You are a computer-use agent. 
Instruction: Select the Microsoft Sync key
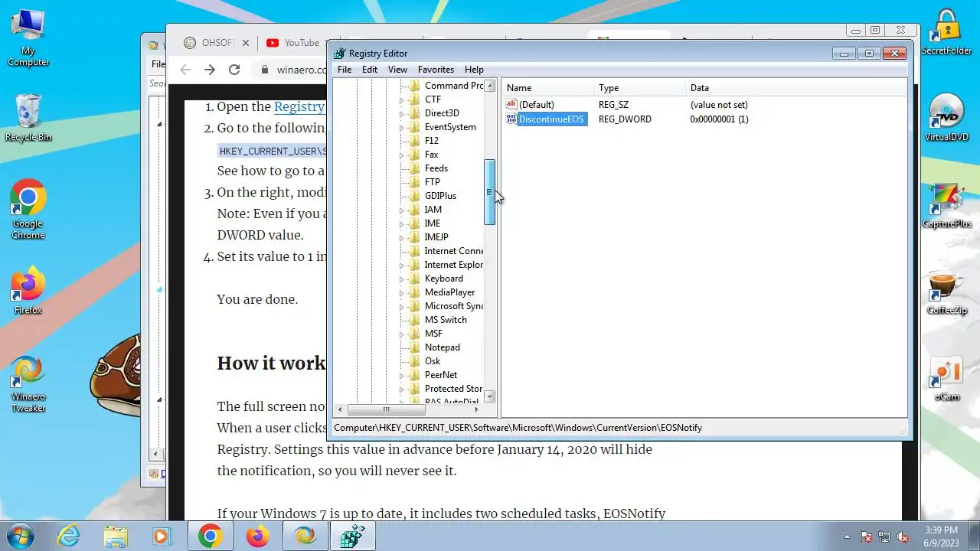pos(454,306)
